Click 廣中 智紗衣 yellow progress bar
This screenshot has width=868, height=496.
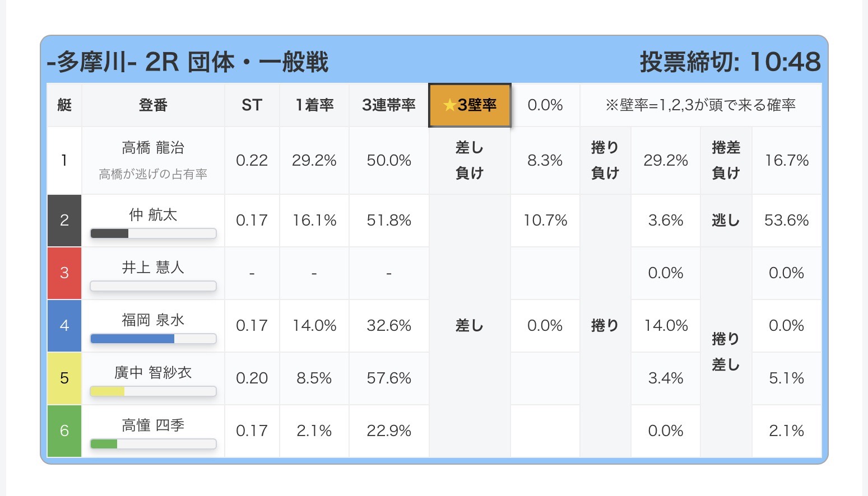pyautogui.click(x=153, y=391)
